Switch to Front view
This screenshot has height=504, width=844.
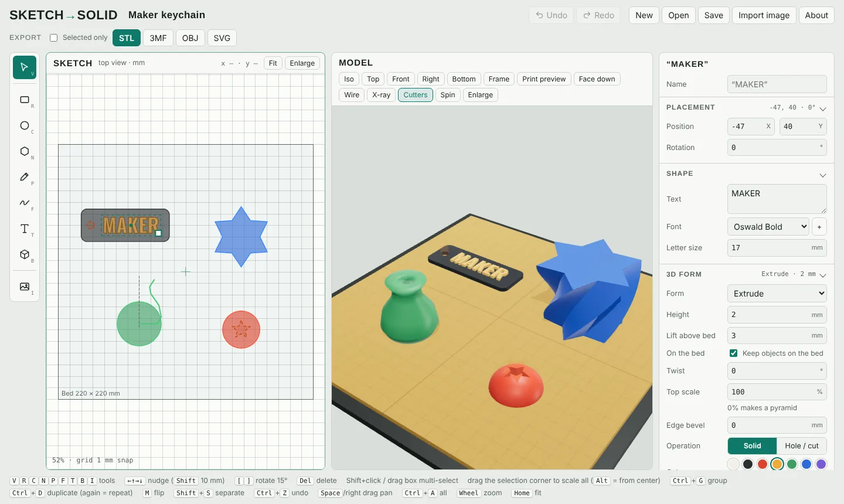pos(401,79)
